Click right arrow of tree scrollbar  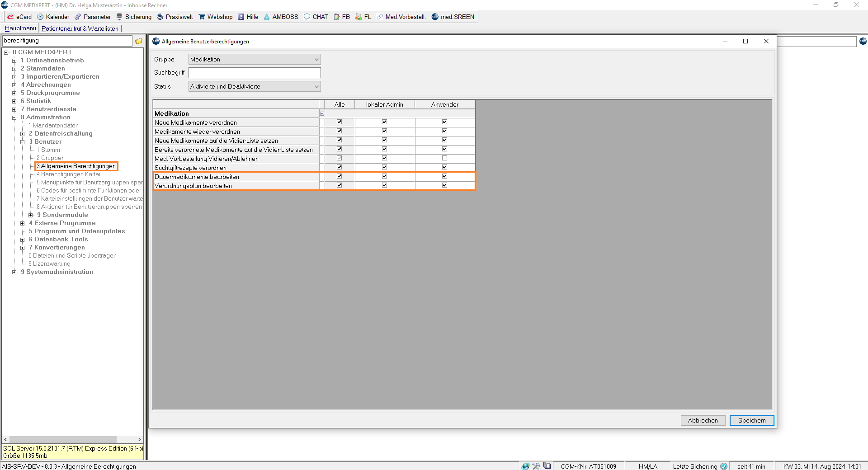pos(139,439)
